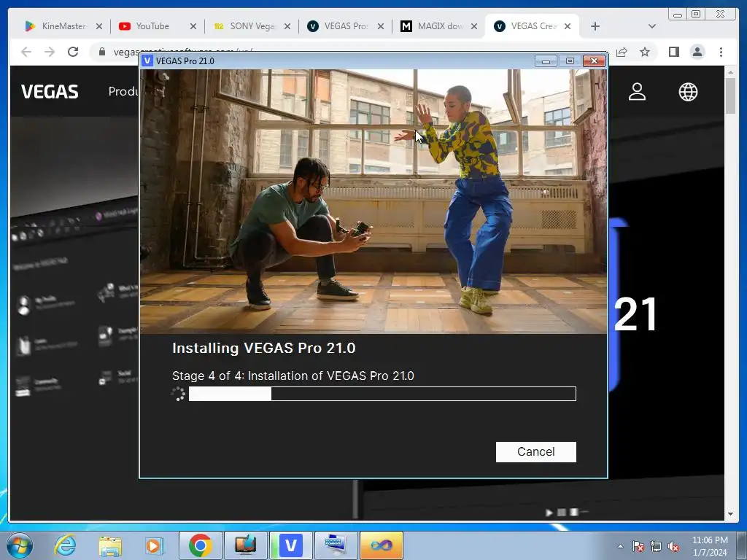Open Chrome profile menu
747x560 pixels.
point(697,52)
